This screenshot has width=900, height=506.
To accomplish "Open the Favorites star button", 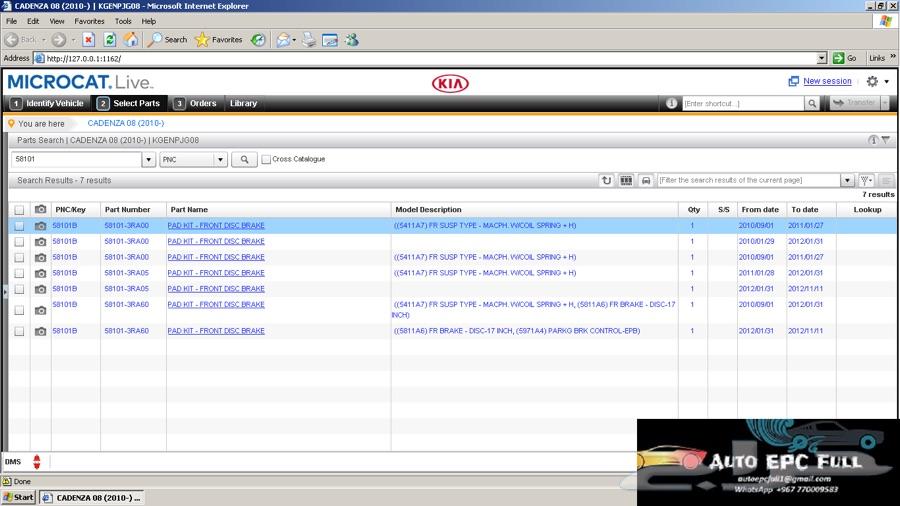I will pyautogui.click(x=219, y=40).
